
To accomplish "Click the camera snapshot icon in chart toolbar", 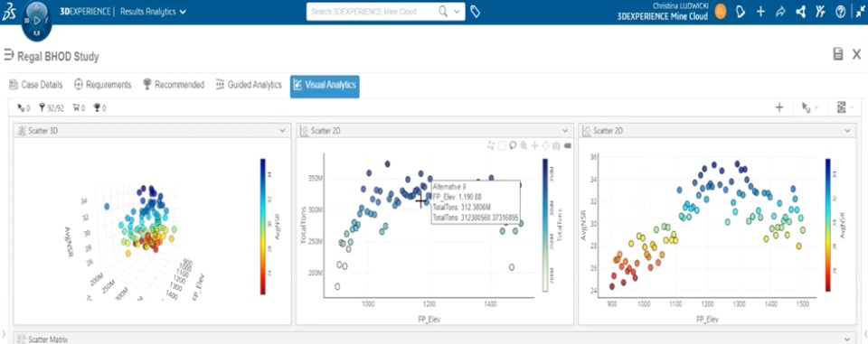I will (x=556, y=145).
